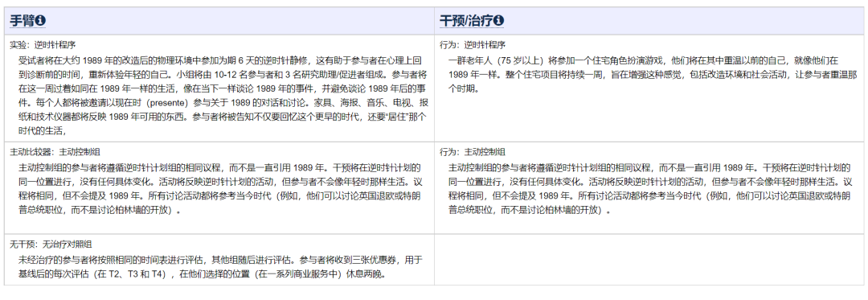
Task: Select the intervention title 行为：逆时针程序
Action: coord(473,45)
